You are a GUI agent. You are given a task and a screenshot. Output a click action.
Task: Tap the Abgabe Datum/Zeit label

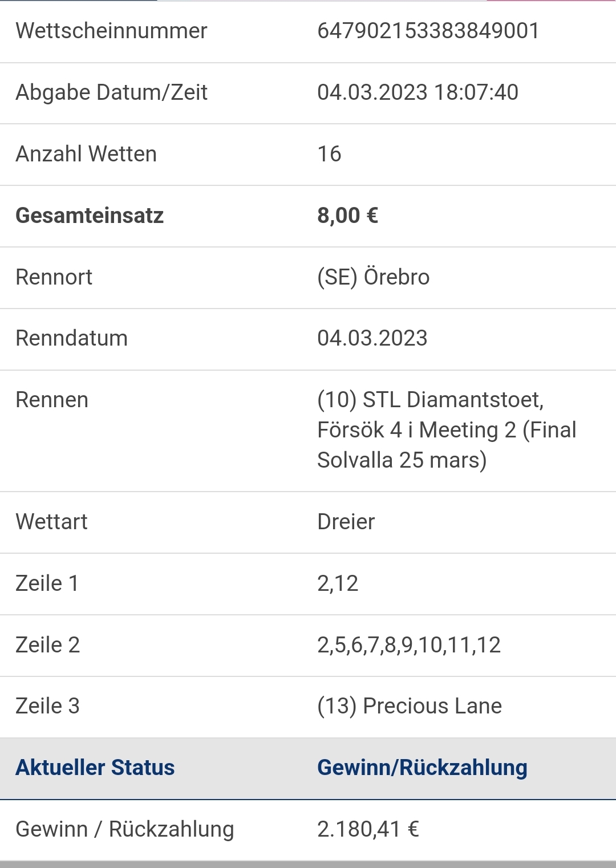pyautogui.click(x=111, y=92)
